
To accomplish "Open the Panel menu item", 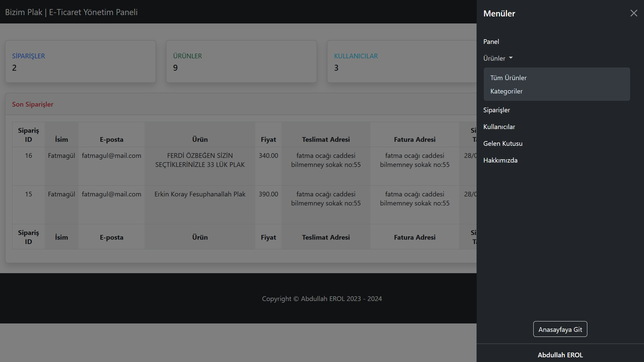I will click(491, 42).
